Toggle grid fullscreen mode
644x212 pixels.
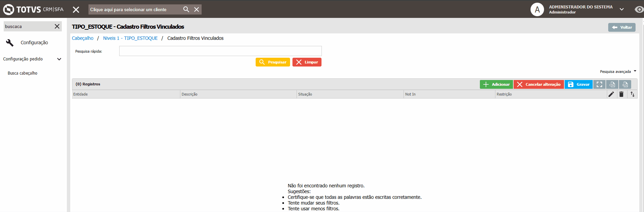tap(599, 84)
